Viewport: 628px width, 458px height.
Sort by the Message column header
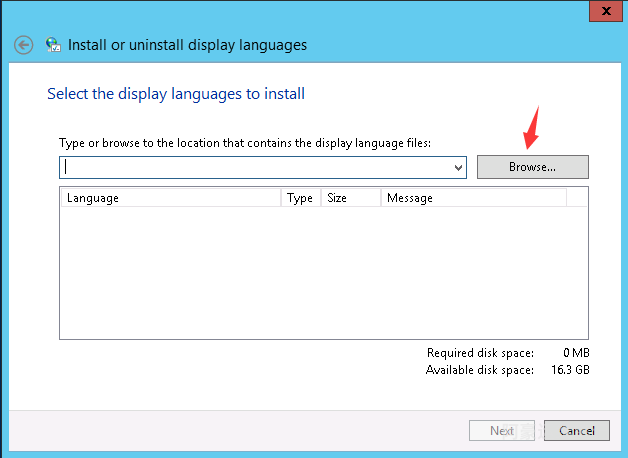click(472, 198)
